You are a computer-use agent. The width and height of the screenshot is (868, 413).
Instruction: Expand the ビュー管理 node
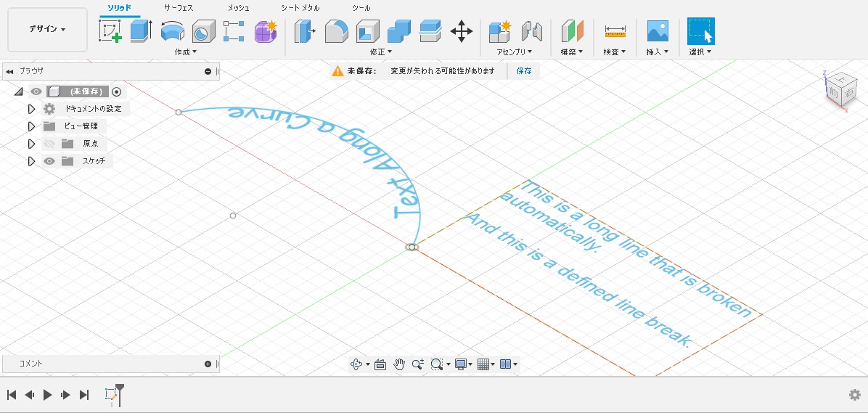click(x=31, y=126)
